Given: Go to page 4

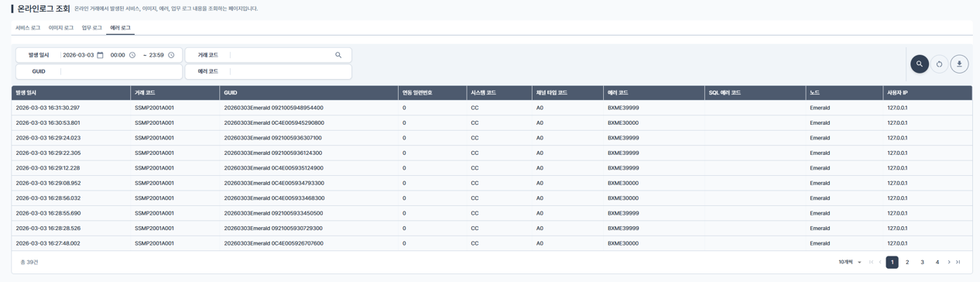Looking at the screenshot, I should [937, 263].
